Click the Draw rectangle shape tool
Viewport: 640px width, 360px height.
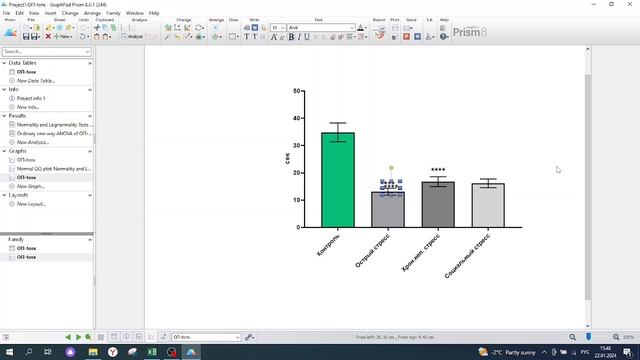point(233,37)
